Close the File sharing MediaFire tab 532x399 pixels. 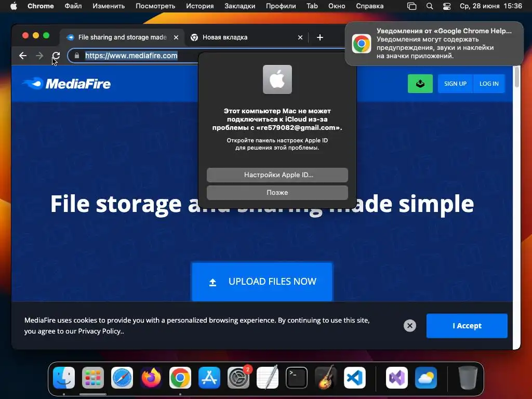coord(176,37)
